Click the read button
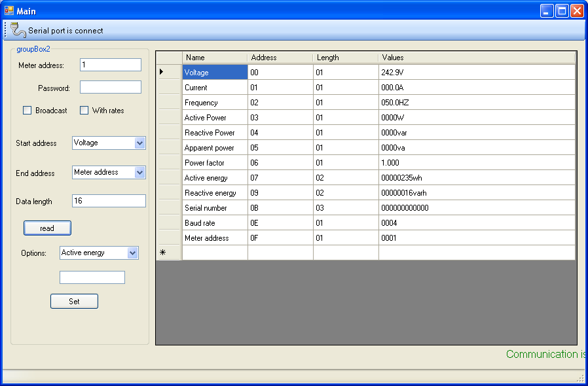The width and height of the screenshot is (588, 386). point(47,228)
